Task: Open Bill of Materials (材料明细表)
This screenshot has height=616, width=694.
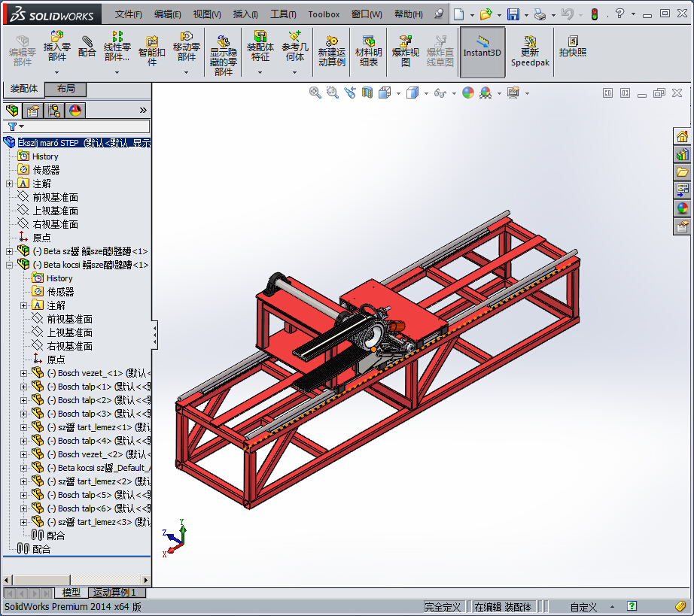Action: click(x=368, y=51)
